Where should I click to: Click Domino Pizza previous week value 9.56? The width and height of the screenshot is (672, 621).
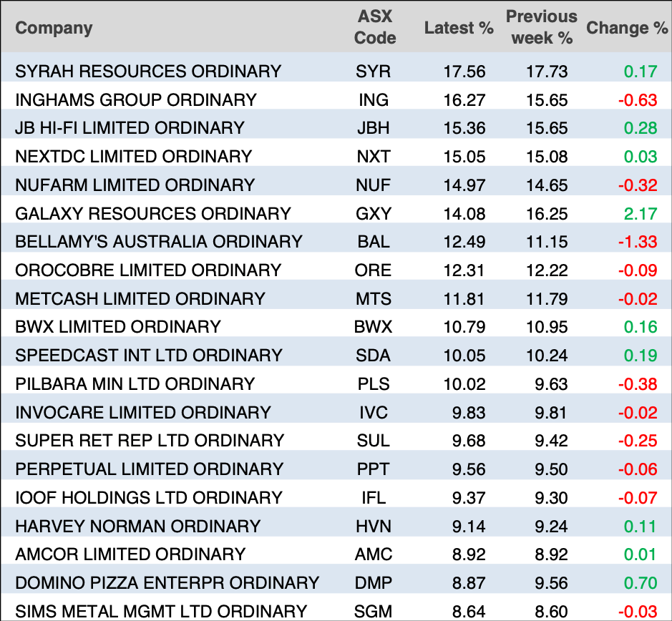[x=547, y=583]
